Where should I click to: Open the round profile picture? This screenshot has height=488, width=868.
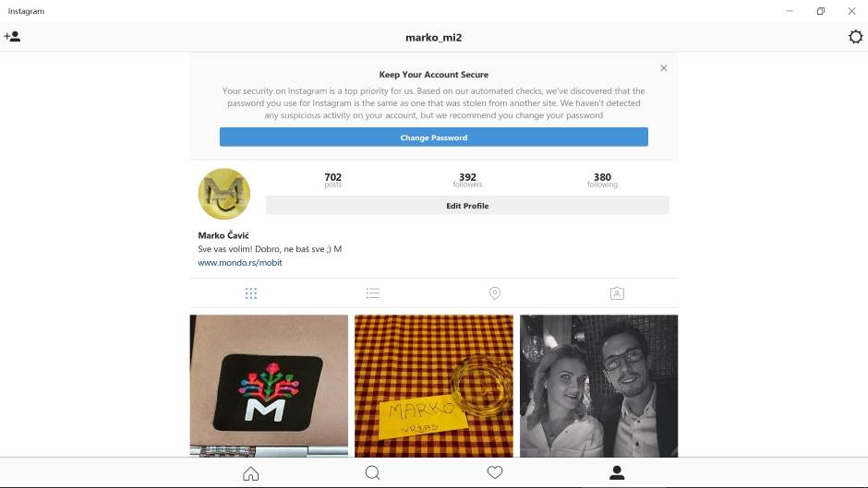pos(224,195)
